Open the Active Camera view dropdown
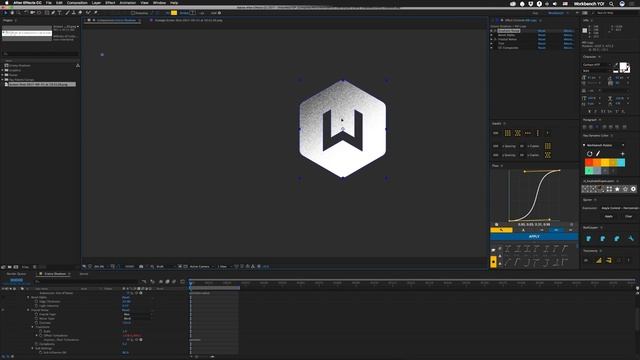Image resolution: width=640 pixels, height=360 pixels. coord(201,266)
